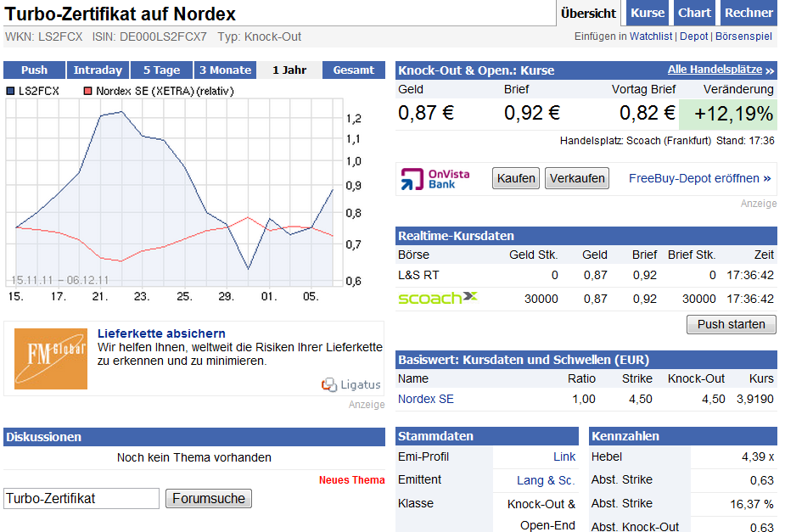Click the Hebel value 4,39 x
Viewport: 785px width, 532px height.
tap(758, 456)
